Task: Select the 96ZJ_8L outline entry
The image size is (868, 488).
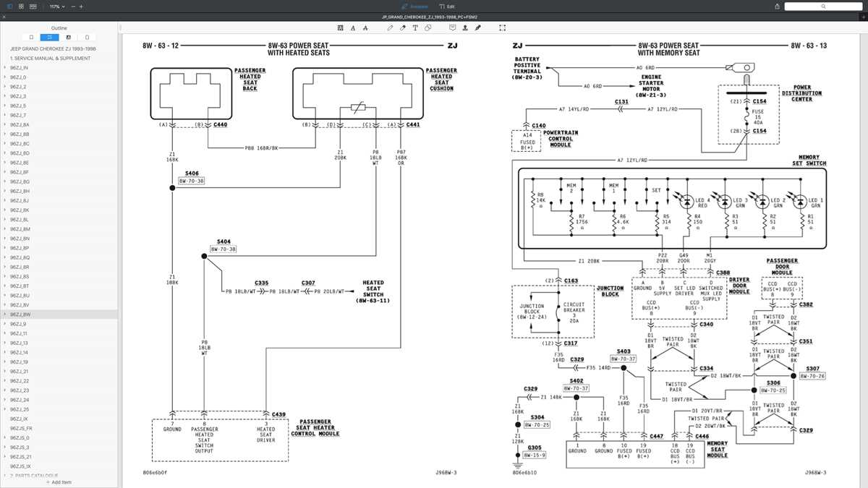Action: [x=20, y=219]
